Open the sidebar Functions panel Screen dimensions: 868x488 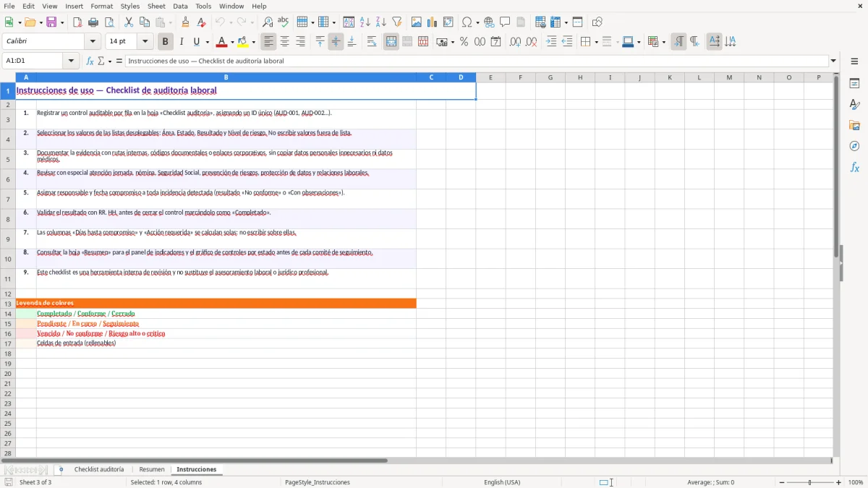click(x=854, y=167)
